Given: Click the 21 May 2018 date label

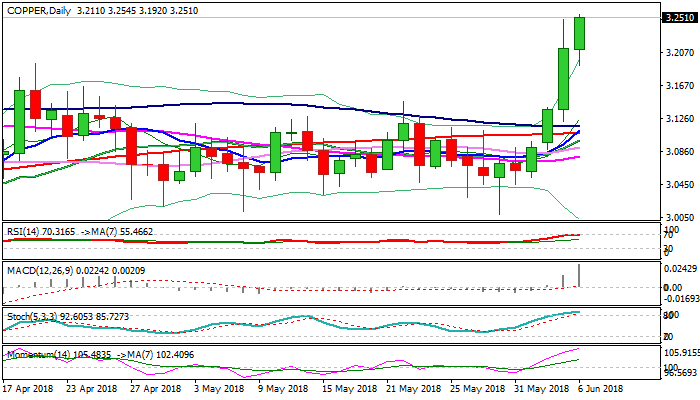Looking at the screenshot, I should [x=415, y=387].
